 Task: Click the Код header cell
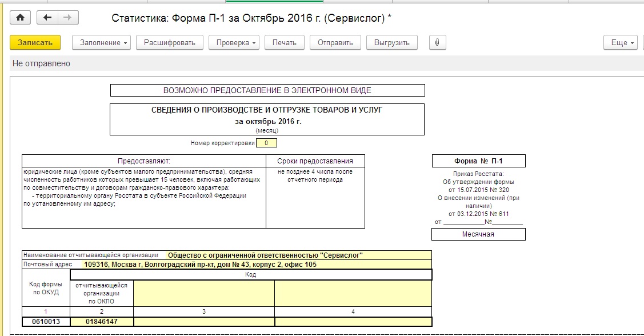[x=250, y=274]
